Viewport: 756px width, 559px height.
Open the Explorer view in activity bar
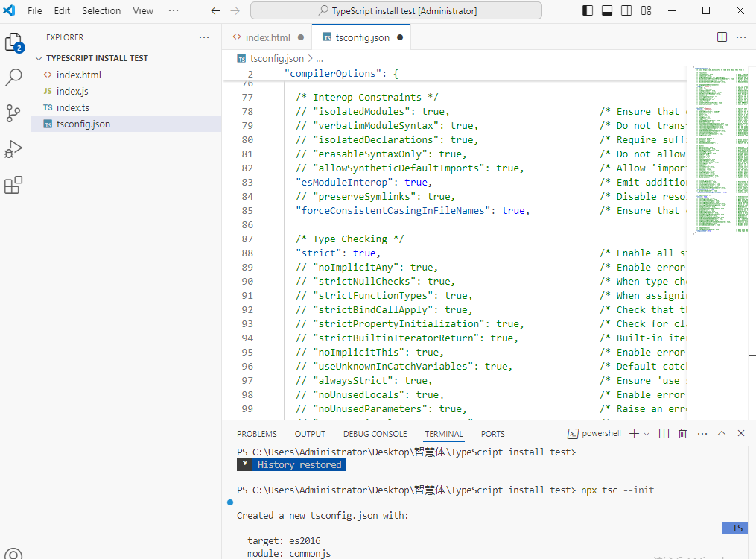14,42
